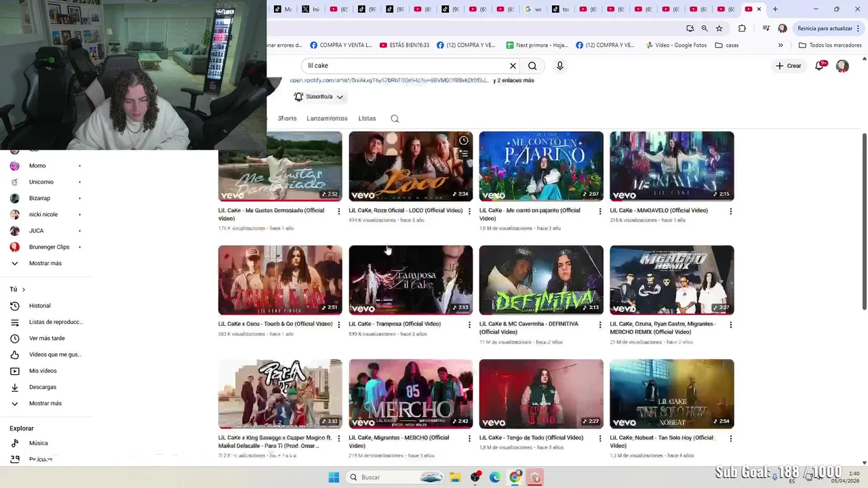Screen dimensions: 868x488
Task: Play the MAKIAVELO video thumbnail
Action: coord(671,166)
